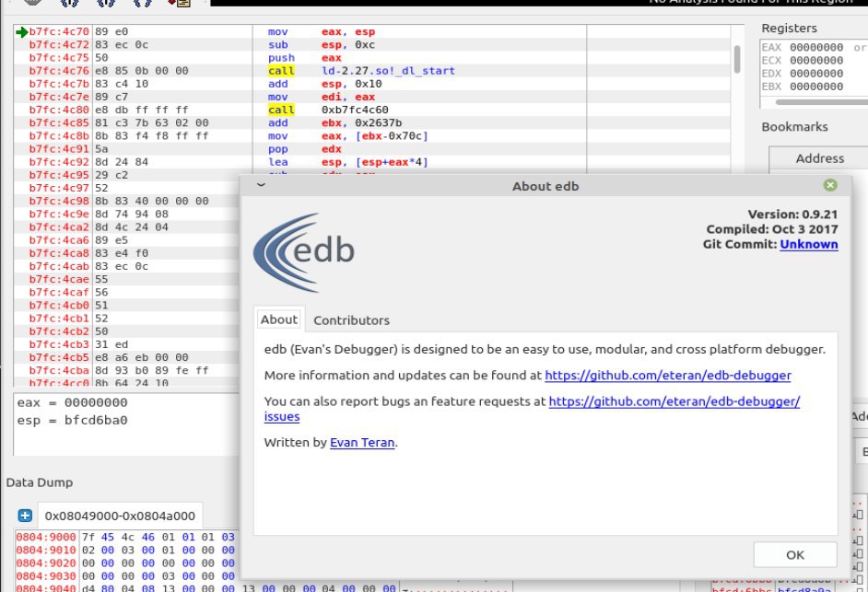This screenshot has height=592, width=868.
Task: Add a new Data Dump tab
Action: click(25, 516)
